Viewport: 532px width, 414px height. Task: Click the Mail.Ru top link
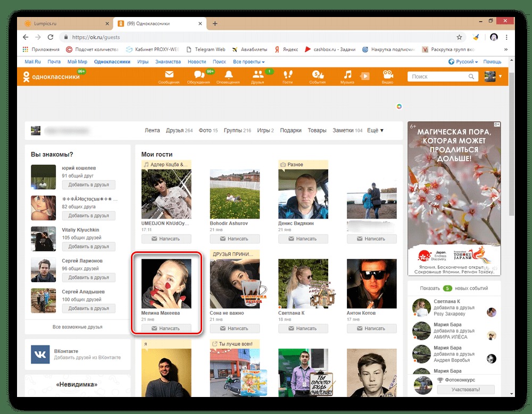coord(32,62)
